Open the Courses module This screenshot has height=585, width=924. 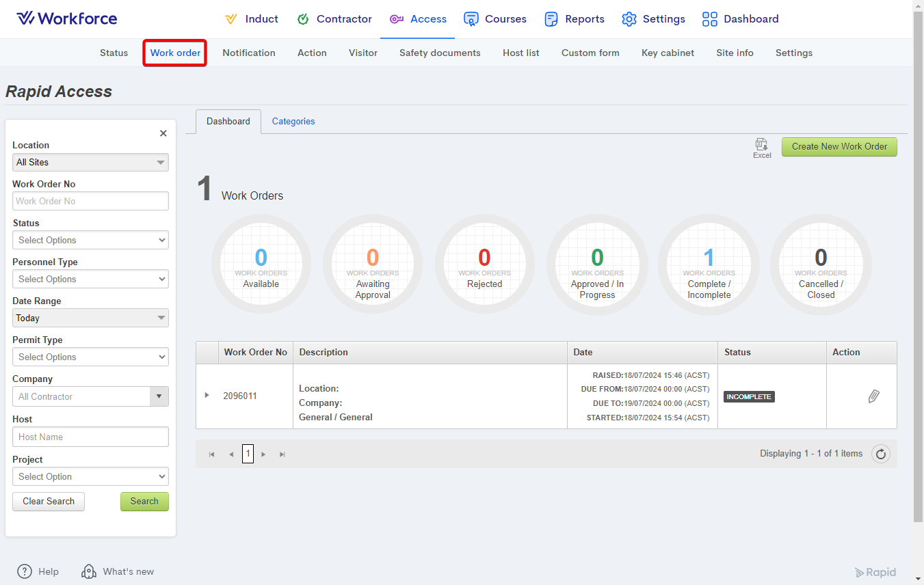click(x=495, y=19)
